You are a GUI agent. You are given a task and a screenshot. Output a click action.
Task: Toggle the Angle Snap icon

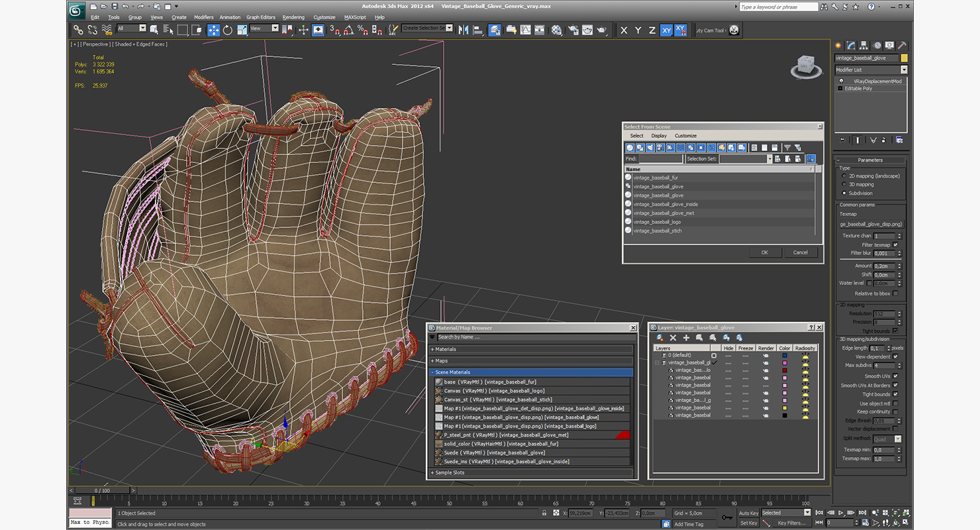click(x=348, y=30)
